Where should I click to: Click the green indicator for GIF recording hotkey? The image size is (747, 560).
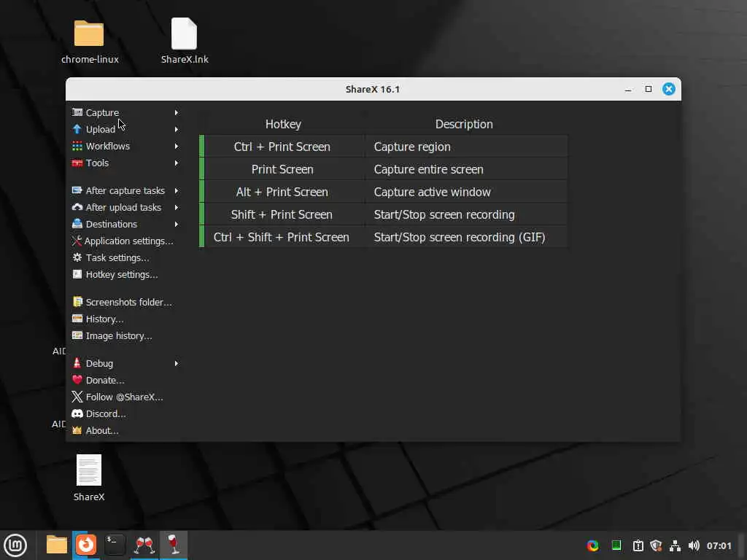coord(201,237)
